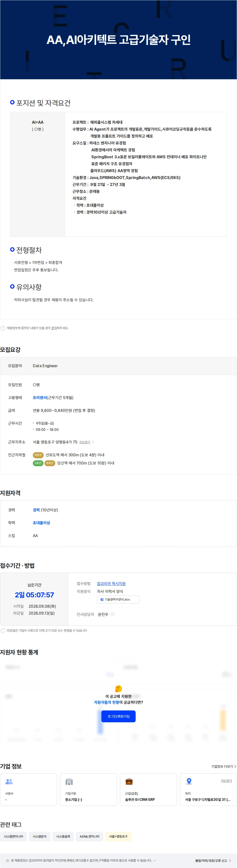Expand the plus icon next to 윤진우
The width and height of the screenshot is (237, 868).
click(x=112, y=614)
